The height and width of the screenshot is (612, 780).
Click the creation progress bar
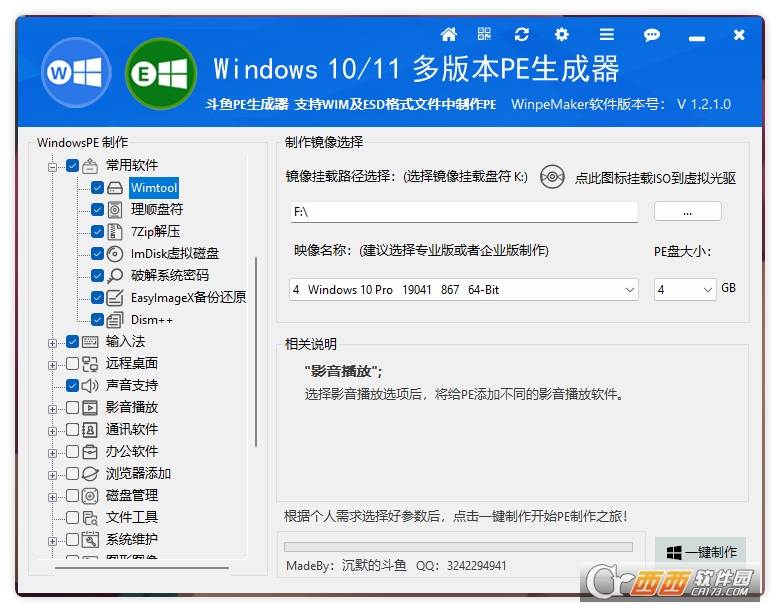tap(458, 547)
